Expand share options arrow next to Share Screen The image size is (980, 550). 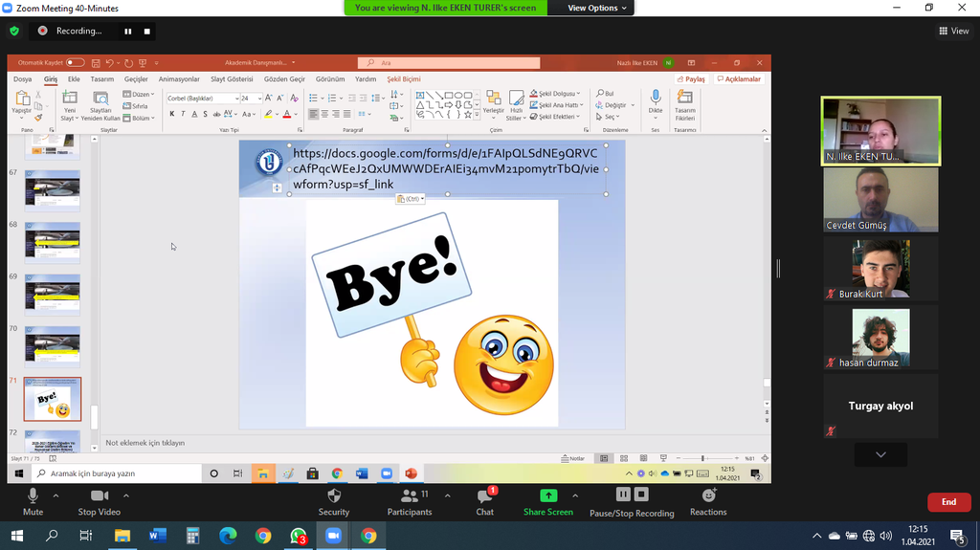pos(575,495)
